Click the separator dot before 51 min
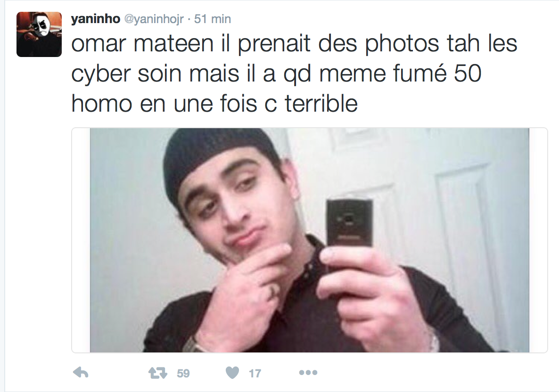559x392 pixels. pos(189,19)
